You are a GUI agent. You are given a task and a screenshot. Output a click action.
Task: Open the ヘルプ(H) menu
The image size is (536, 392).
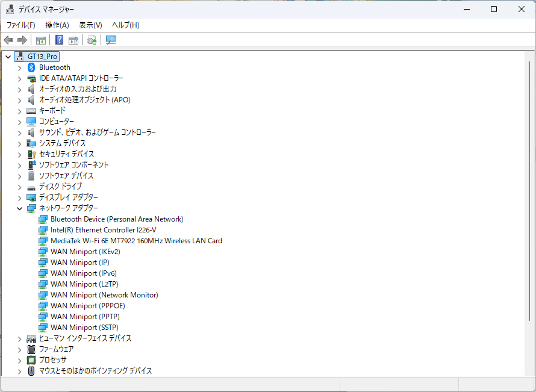pos(125,25)
